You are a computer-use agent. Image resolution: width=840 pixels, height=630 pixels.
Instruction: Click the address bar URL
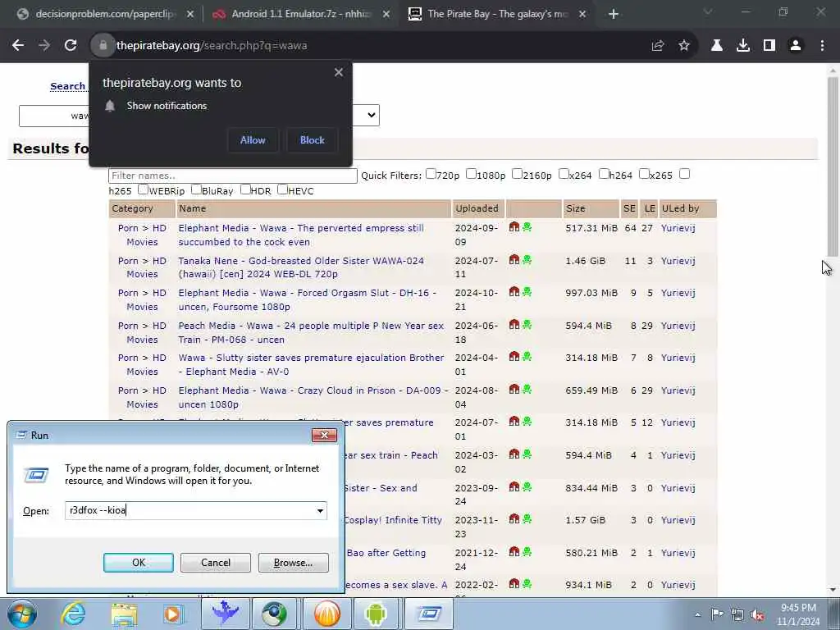coord(212,46)
